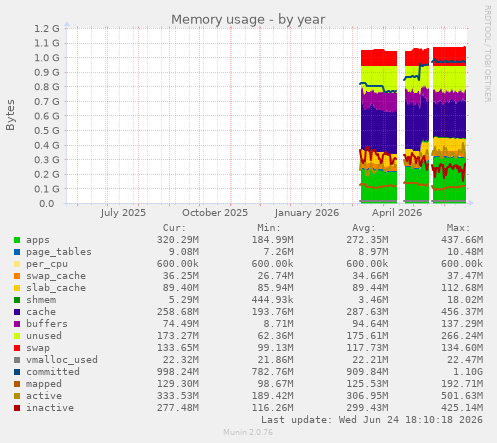Click swap max value 134.60M
This screenshot has width=497, height=443.
coord(462,348)
